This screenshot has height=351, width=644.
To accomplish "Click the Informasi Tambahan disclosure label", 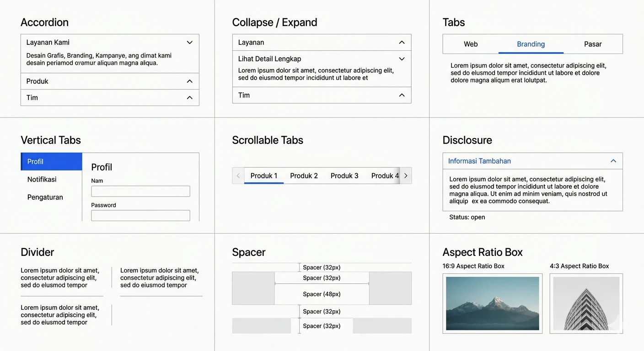I will click(x=479, y=161).
